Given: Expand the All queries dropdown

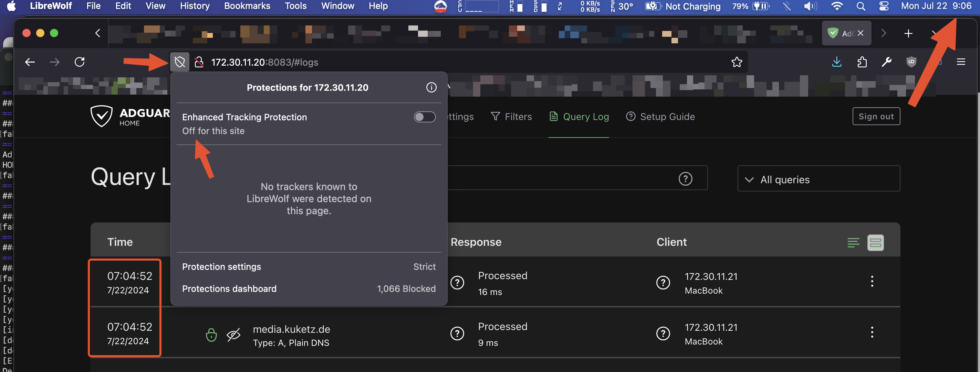Looking at the screenshot, I should [x=818, y=179].
